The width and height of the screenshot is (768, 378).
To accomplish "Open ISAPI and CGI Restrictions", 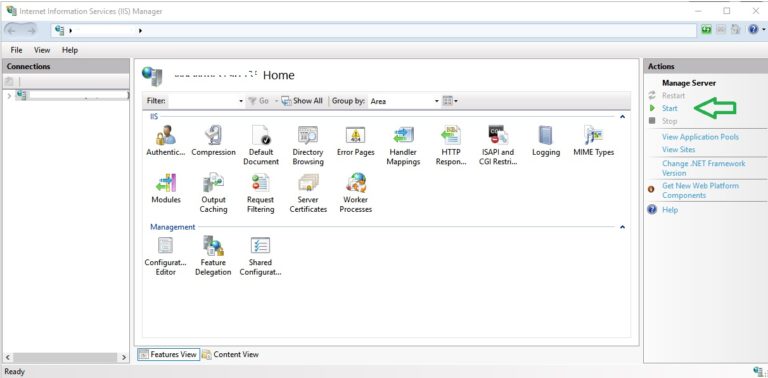I will coord(498,145).
